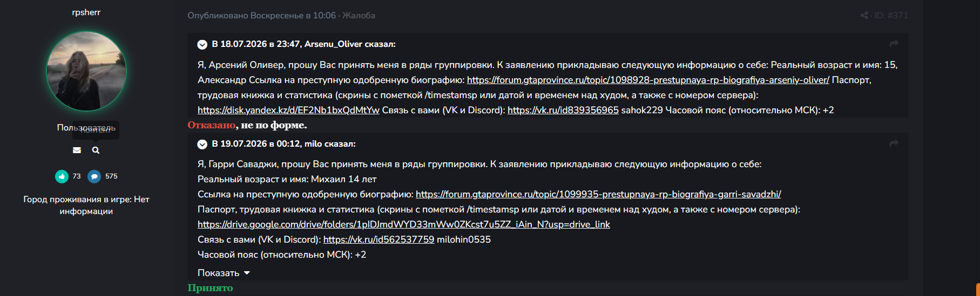Viewport: 980px width, 296px height.
Task: Open the disk.yandex.kz screenshots link
Action: pos(288,110)
